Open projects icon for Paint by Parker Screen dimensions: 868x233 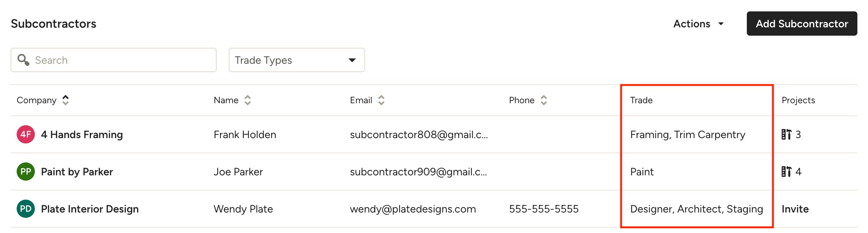point(786,172)
